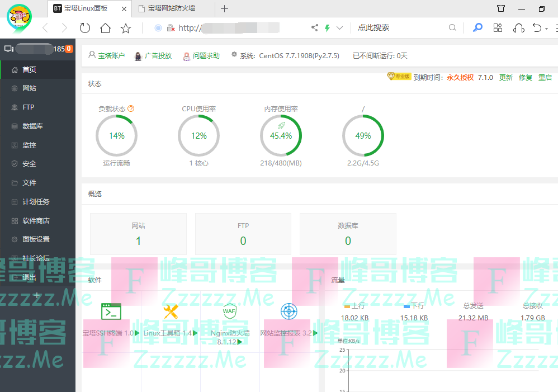Click the memory release rocket icon
This screenshot has height=392, width=558.
click(x=281, y=126)
